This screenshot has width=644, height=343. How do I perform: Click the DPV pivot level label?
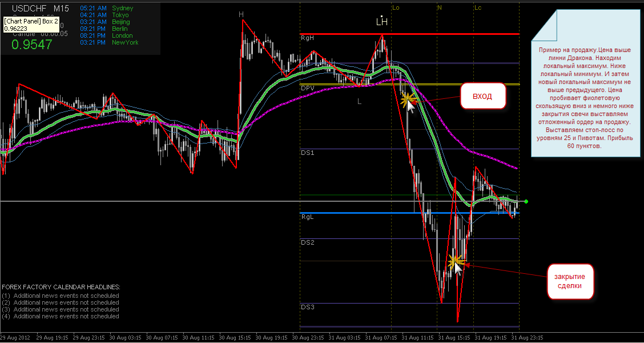[307, 88]
